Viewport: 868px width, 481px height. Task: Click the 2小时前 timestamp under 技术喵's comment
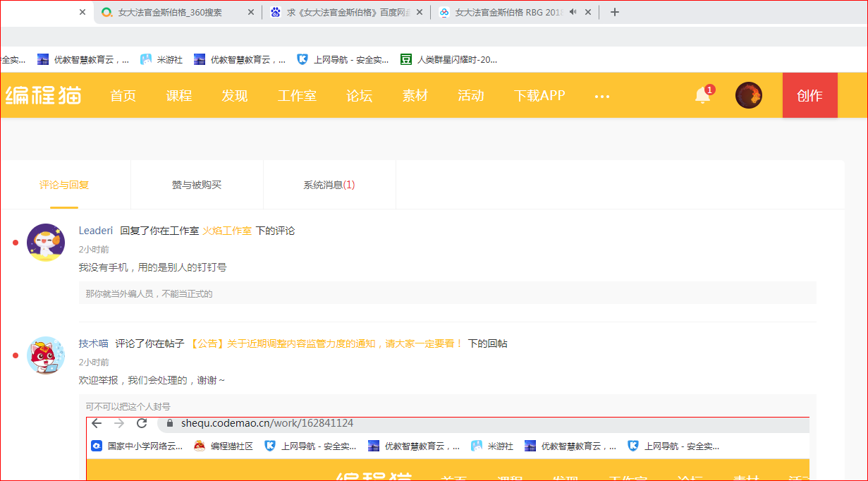[94, 362]
